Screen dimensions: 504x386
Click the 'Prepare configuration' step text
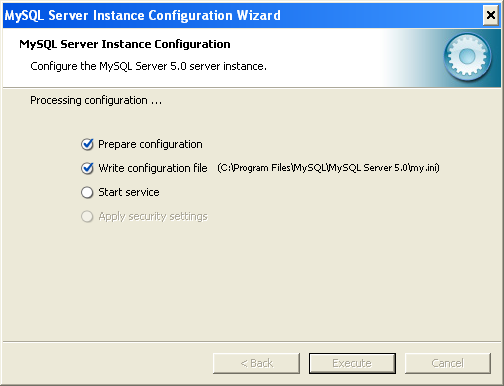click(150, 144)
